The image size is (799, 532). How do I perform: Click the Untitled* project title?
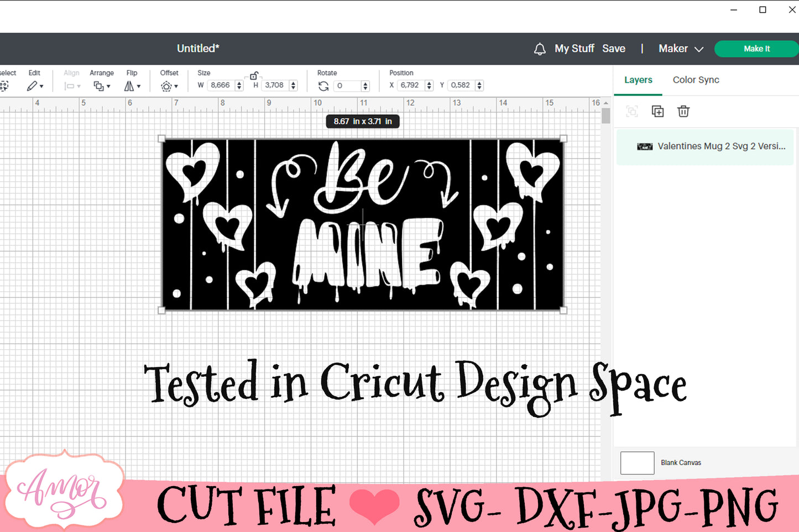click(x=198, y=49)
